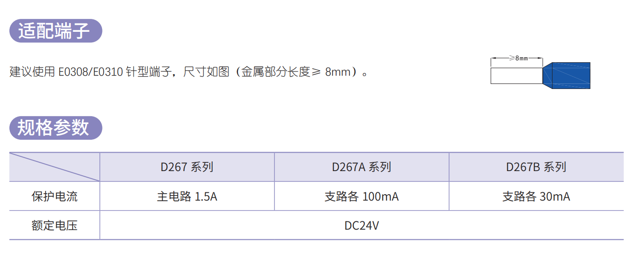The width and height of the screenshot is (644, 267).
Task: Select the 适配端子 section header badge
Action: tap(56, 31)
